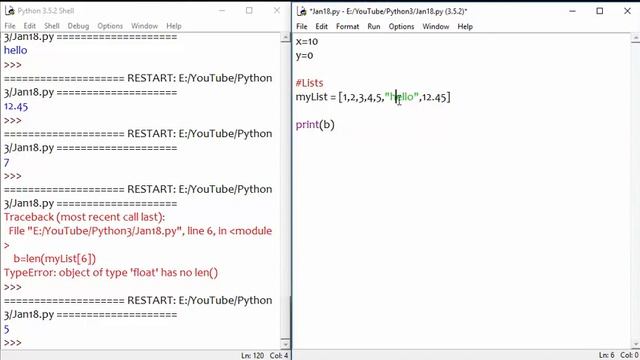
Task: Click the b=len(myList[6]) error line
Action: (x=55, y=258)
